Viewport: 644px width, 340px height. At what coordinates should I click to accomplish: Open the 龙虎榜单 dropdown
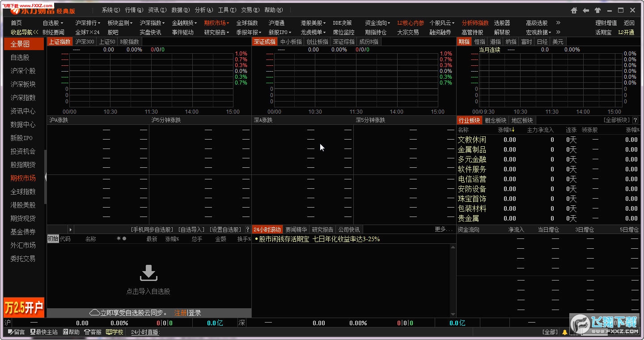pos(313,32)
